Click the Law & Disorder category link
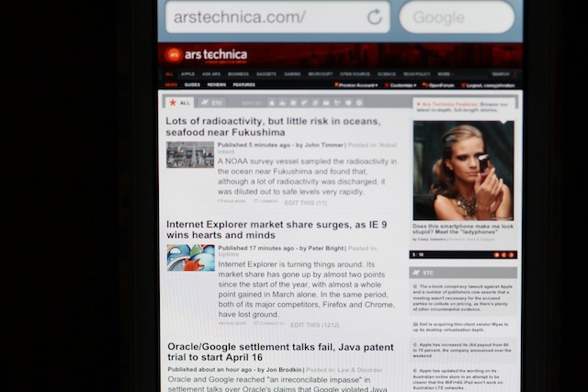The height and width of the screenshot is (392, 588). click(360, 370)
